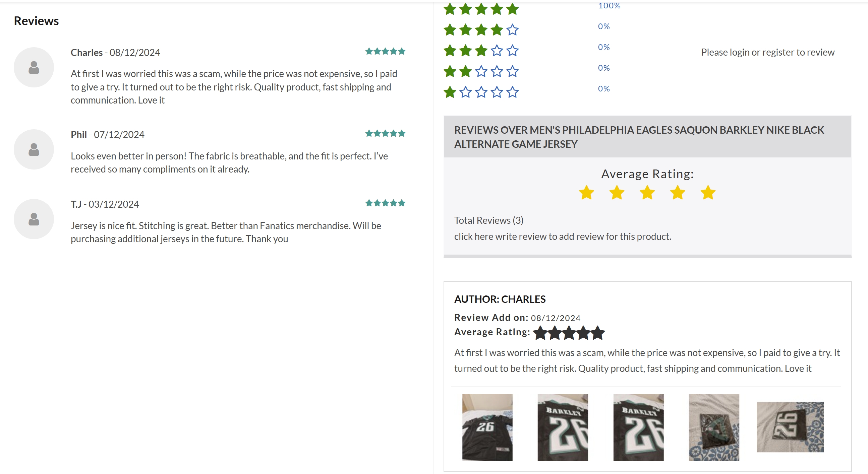Open fourth thumbnail showing packaged jersey
Image resolution: width=868 pixels, height=474 pixels.
[x=714, y=427]
